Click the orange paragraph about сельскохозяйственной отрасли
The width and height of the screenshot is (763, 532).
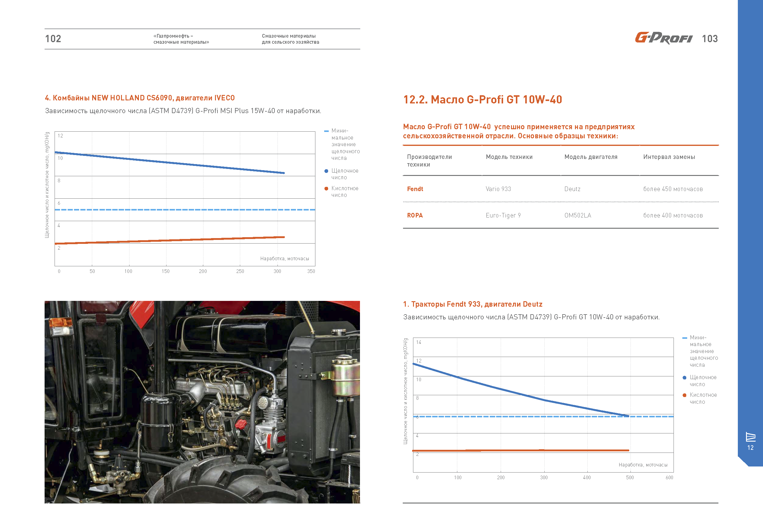pos(519,131)
